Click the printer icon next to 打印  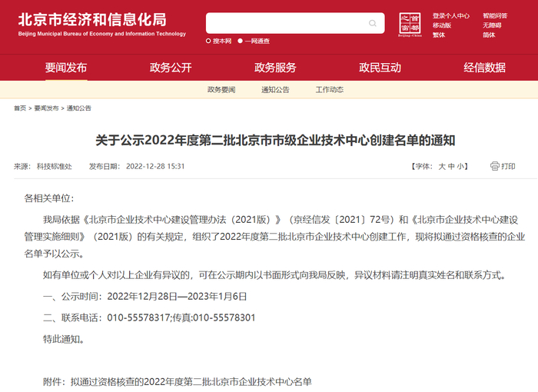click(x=494, y=167)
